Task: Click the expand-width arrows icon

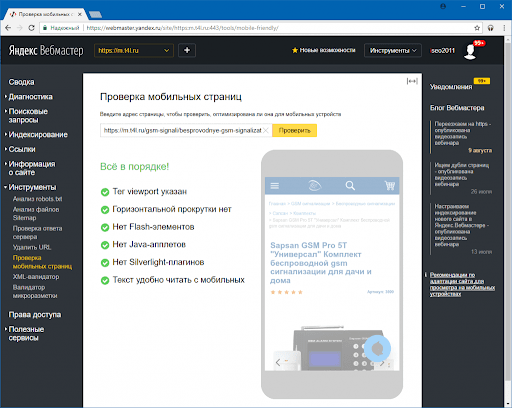Action: click(x=412, y=81)
